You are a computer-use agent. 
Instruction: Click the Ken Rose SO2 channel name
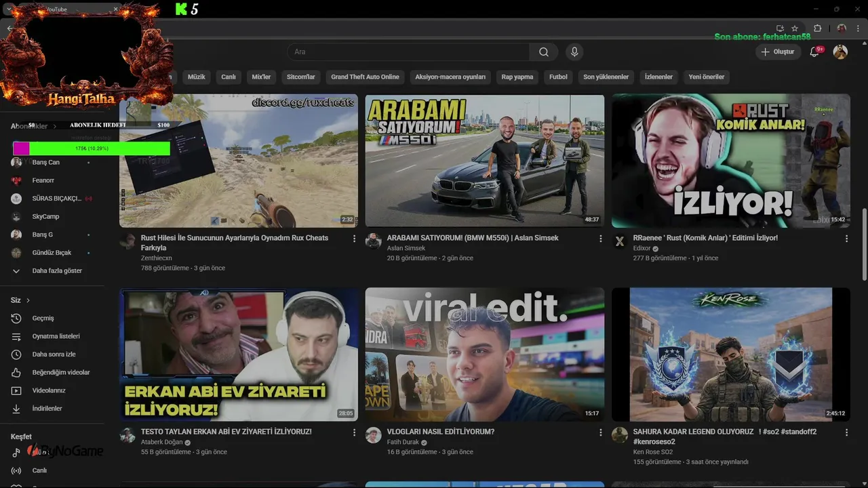652,452
